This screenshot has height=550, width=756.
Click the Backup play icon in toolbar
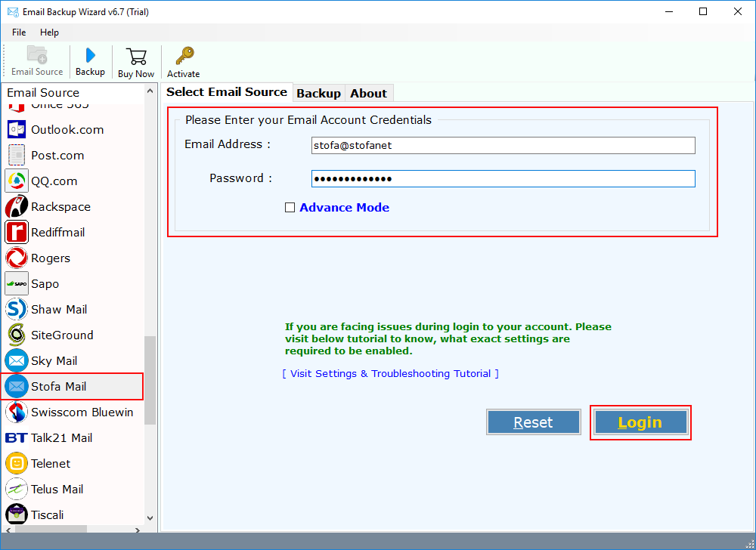90,55
